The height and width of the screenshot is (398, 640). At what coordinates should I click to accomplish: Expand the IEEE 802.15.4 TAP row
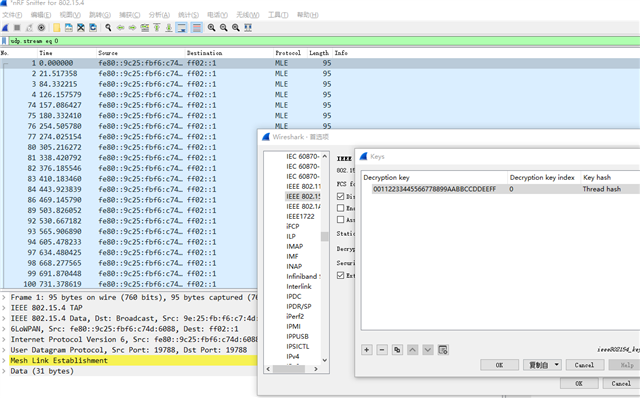click(x=4, y=308)
